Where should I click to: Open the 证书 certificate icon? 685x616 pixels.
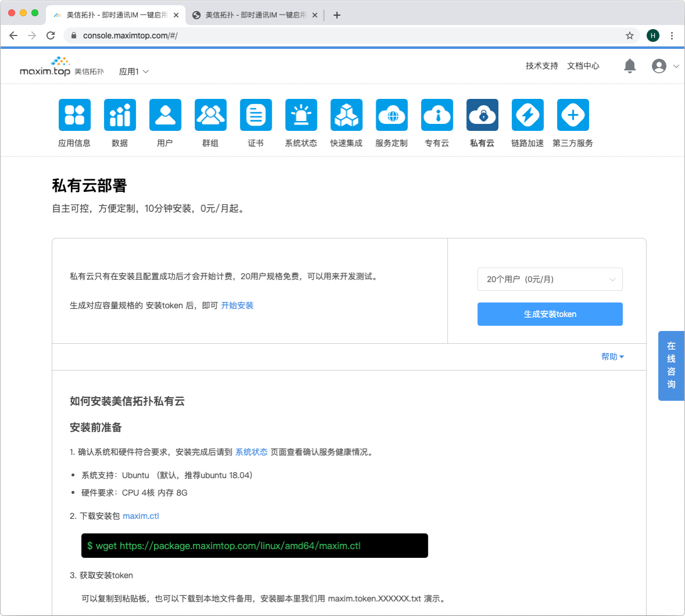tap(256, 115)
